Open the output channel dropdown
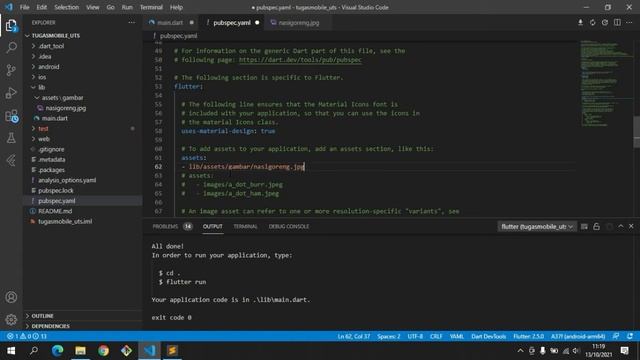This screenshot has width=640, height=360. click(x=537, y=226)
